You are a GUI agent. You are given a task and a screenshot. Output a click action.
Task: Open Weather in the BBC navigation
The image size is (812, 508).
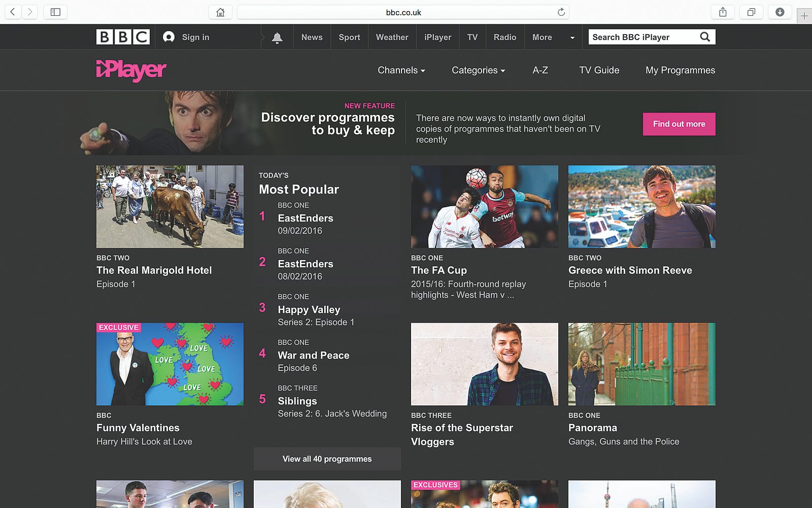click(x=392, y=37)
